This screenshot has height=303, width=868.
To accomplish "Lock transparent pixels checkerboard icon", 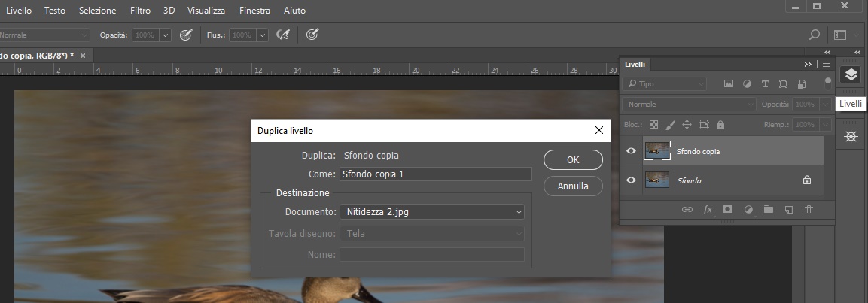I will (x=653, y=124).
